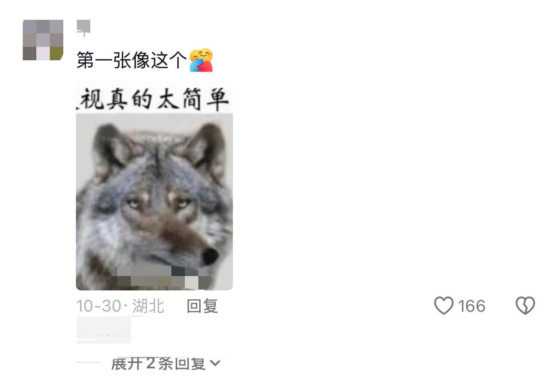The height and width of the screenshot is (392, 557).
Task: Click the 166 like count
Action: pyautogui.click(x=472, y=306)
